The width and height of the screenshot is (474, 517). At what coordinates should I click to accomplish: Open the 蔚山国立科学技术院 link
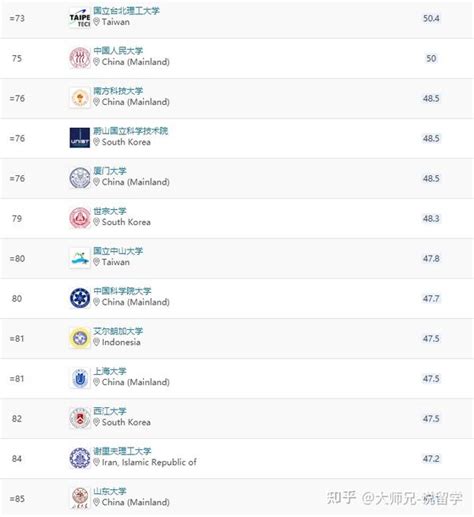click(x=131, y=131)
